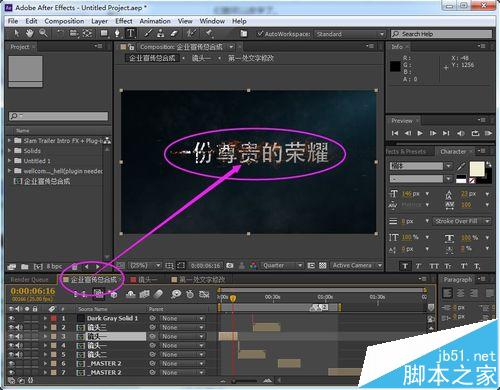This screenshot has height=390, width=500.
Task: Select the Clone Stamp tool
Action: 161,33
